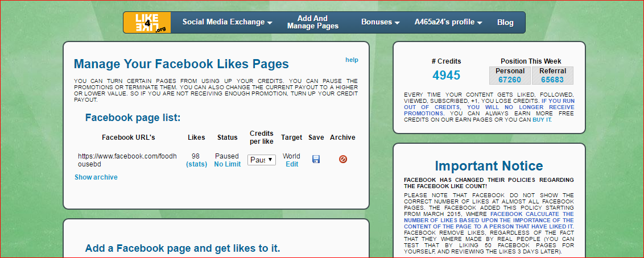Click the Referral position 65683 value
The image size is (644, 258).
pyautogui.click(x=552, y=80)
